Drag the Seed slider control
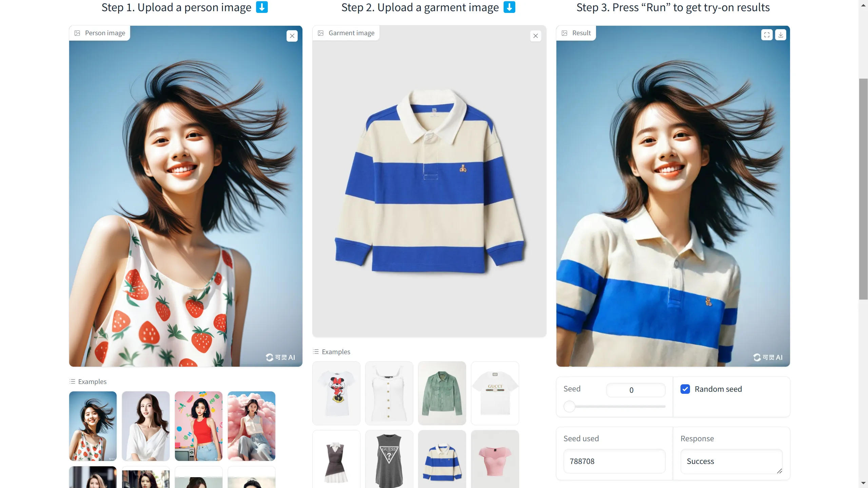This screenshot has width=868, height=488. pyautogui.click(x=570, y=406)
